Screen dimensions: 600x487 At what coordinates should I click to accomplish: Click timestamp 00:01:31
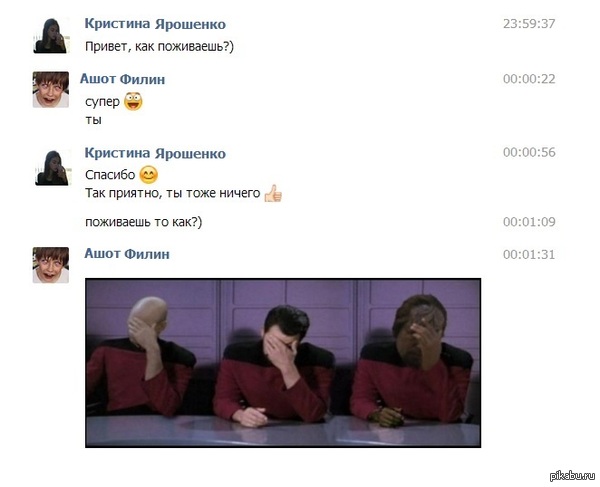click(x=529, y=254)
